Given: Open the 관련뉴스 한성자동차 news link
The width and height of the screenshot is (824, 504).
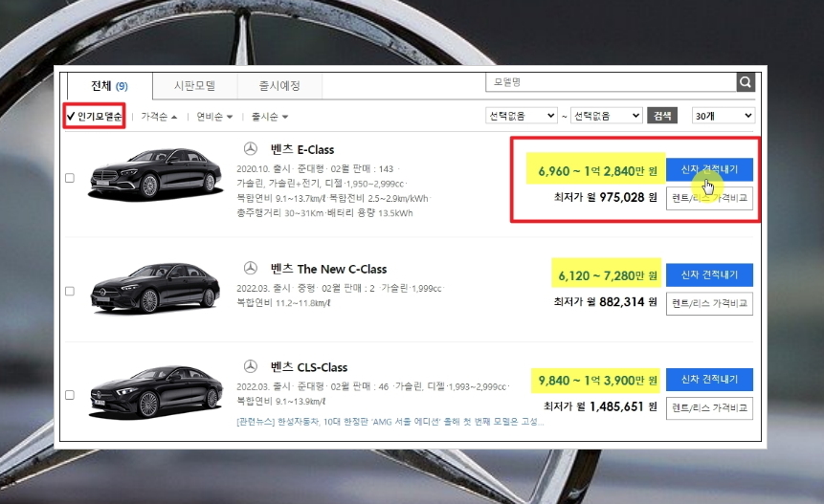Looking at the screenshot, I should click(390, 422).
